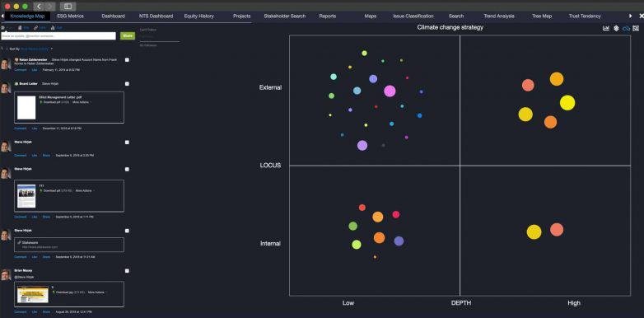The image size is (644, 318).
Task: Click avatar on the Board Letter post
Action: tap(5, 87)
